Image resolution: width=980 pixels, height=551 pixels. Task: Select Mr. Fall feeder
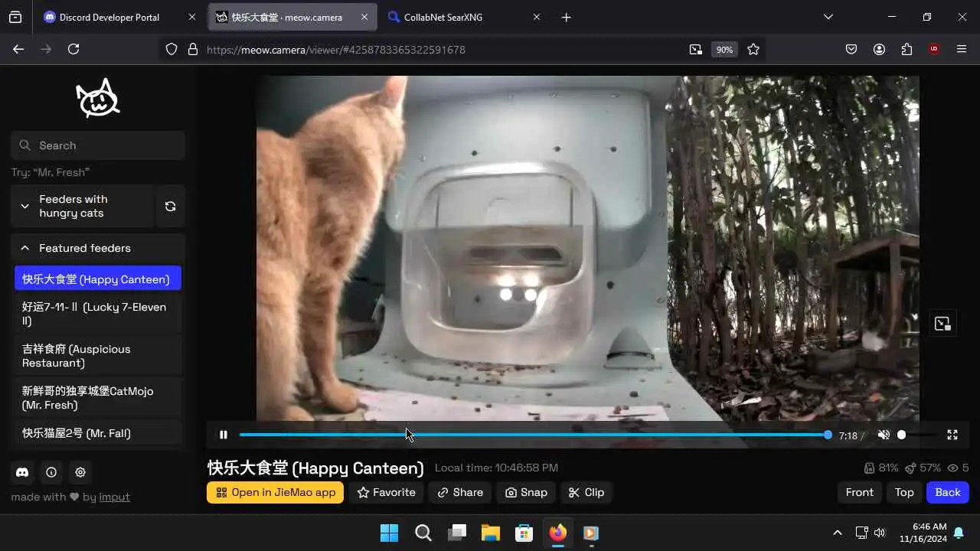tap(98, 433)
